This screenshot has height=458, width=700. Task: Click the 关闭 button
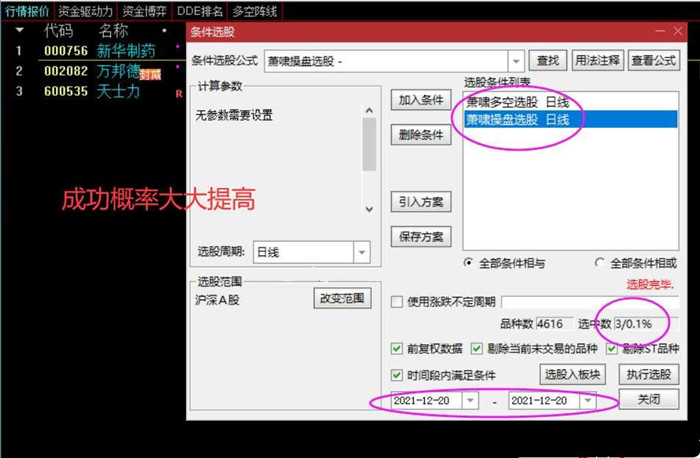click(x=649, y=399)
